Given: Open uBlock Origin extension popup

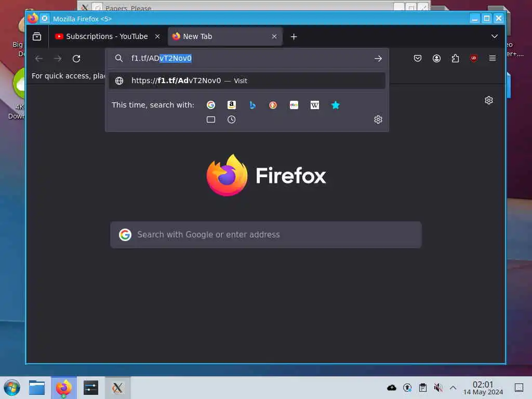Looking at the screenshot, I should pyautogui.click(x=474, y=58).
